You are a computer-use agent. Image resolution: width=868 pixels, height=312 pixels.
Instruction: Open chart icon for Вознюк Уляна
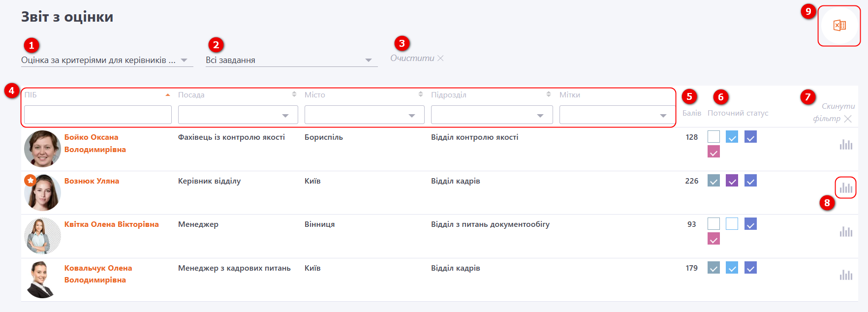point(846,187)
